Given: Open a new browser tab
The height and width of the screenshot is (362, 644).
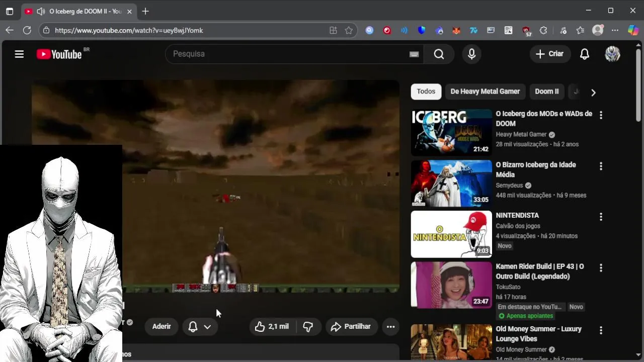Looking at the screenshot, I should [x=145, y=11].
